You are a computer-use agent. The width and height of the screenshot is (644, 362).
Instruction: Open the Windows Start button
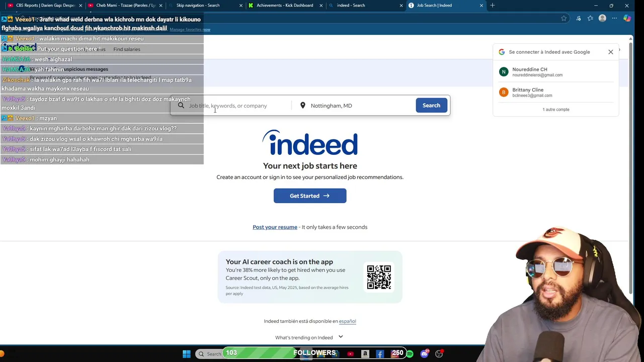(x=187, y=354)
